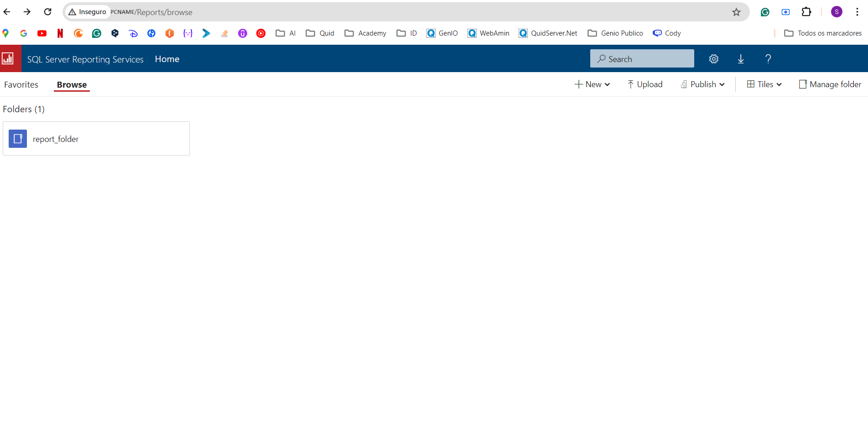
Task: Open the report_folder tile
Action: (x=96, y=139)
